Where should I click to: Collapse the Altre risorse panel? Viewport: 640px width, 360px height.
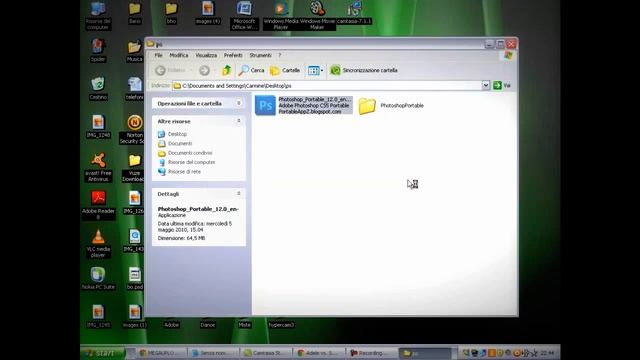(x=239, y=121)
